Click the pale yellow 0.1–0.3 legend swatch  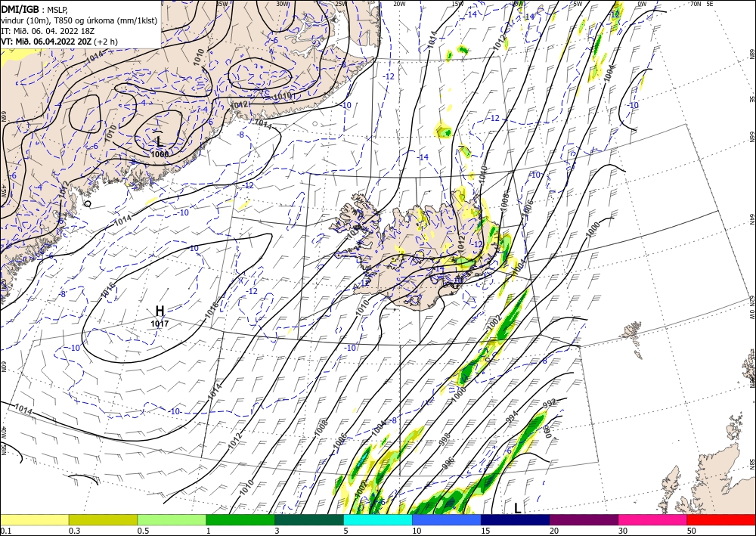[x=34, y=519]
